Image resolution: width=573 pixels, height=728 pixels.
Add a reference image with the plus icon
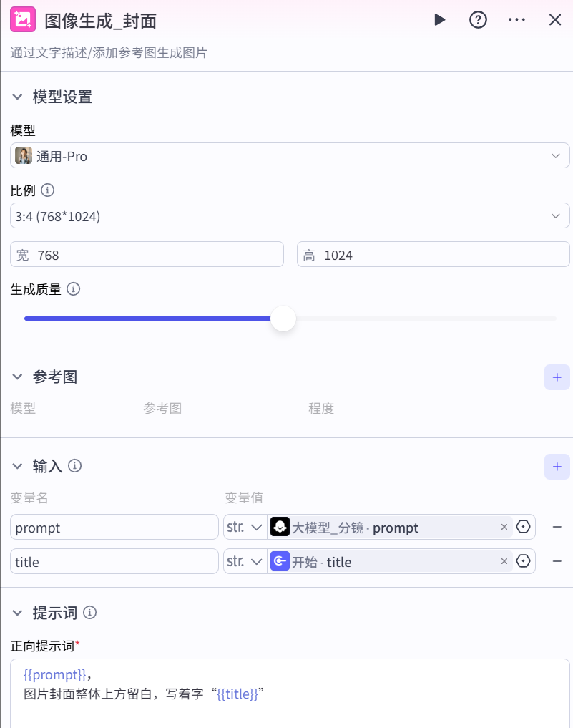[557, 377]
